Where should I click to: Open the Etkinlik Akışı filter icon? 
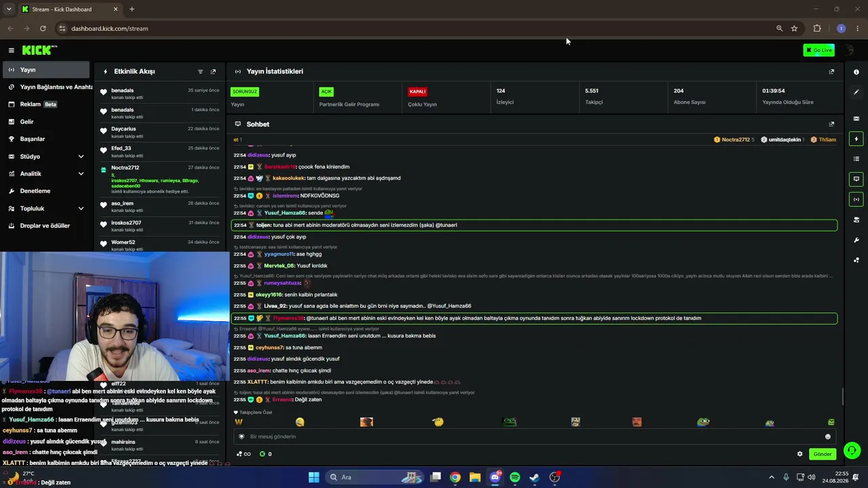200,72
